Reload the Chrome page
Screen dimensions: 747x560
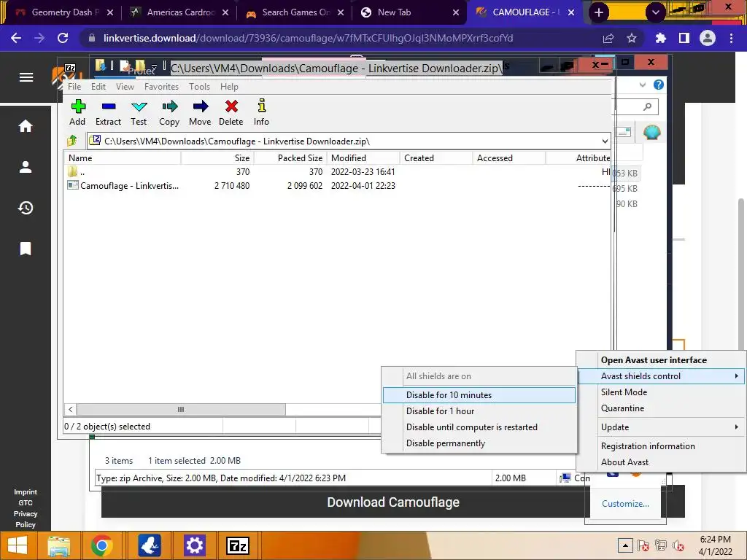click(63, 38)
